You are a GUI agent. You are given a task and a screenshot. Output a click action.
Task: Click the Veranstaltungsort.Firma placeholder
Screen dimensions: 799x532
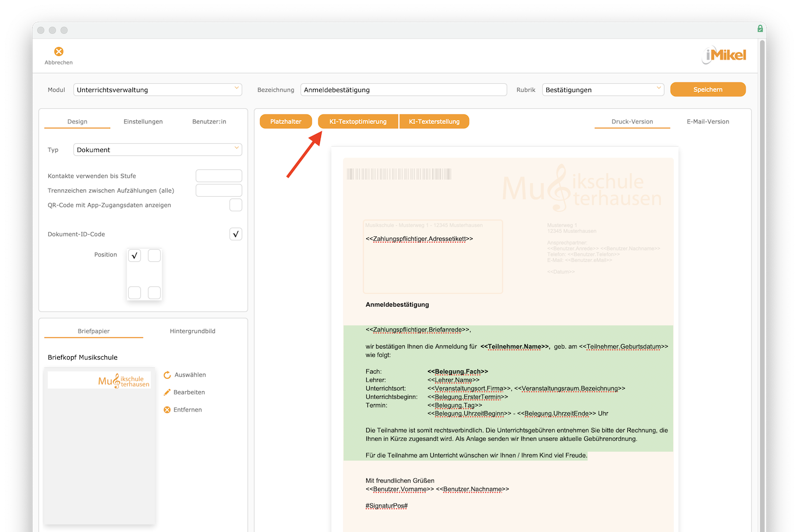[469, 388]
